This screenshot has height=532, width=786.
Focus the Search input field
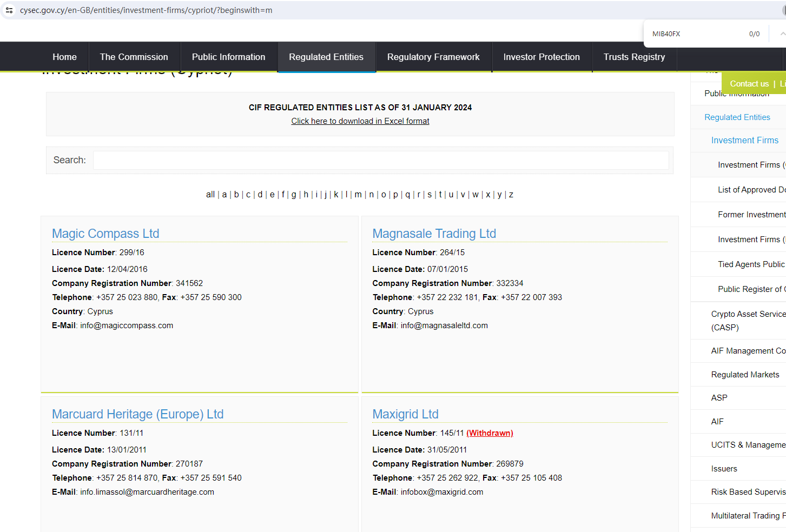[x=381, y=160]
